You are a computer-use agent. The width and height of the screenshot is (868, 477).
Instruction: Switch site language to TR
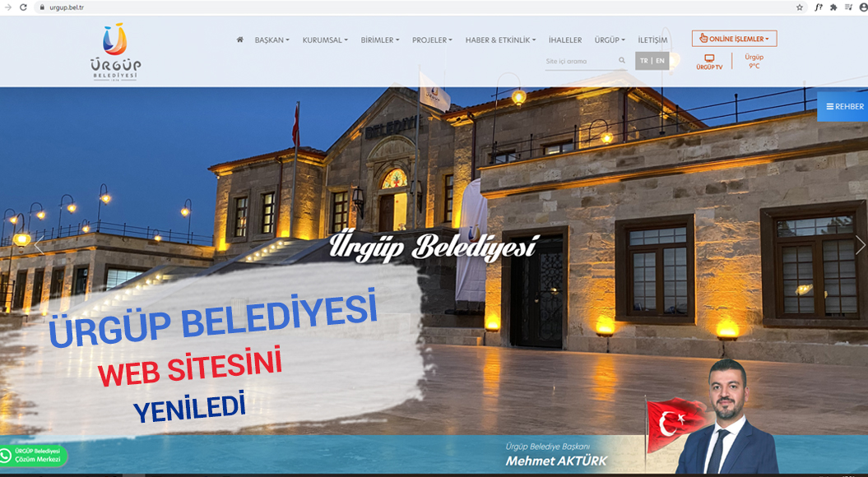click(x=643, y=61)
